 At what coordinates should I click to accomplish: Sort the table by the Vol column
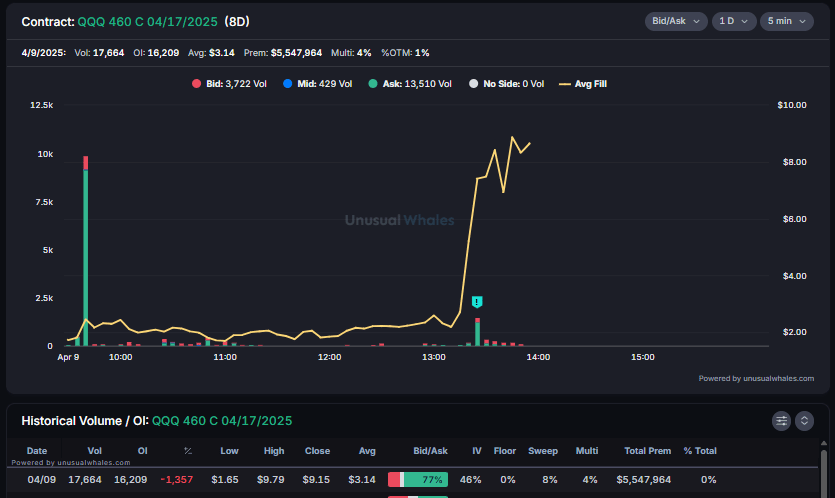tap(94, 451)
